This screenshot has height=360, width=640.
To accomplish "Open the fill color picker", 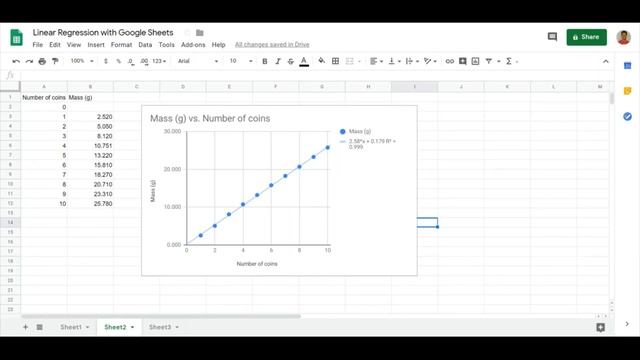I will click(x=322, y=61).
